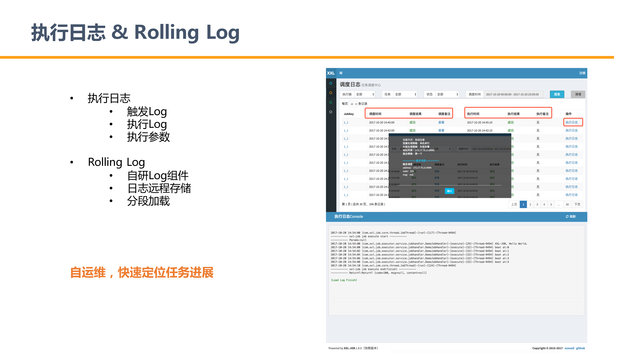
Task: Open the 任务 job dropdown filter
Action: pyautogui.click(x=405, y=94)
